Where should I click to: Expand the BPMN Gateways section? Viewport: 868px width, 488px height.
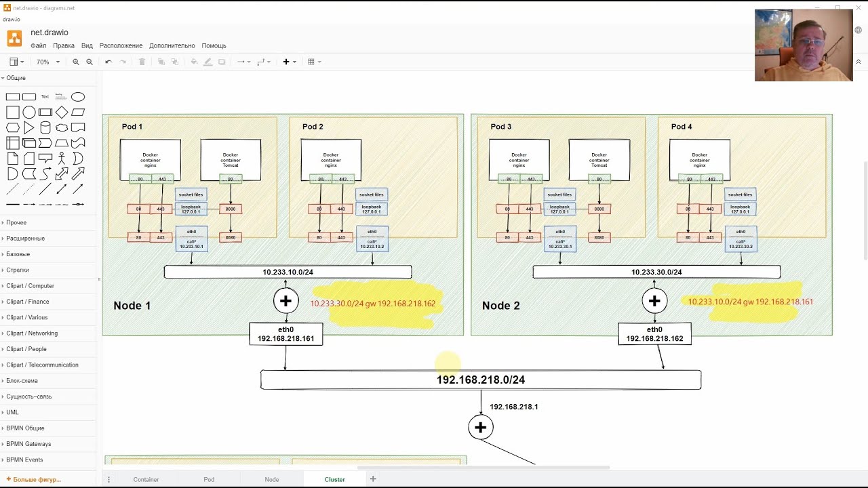coord(49,444)
